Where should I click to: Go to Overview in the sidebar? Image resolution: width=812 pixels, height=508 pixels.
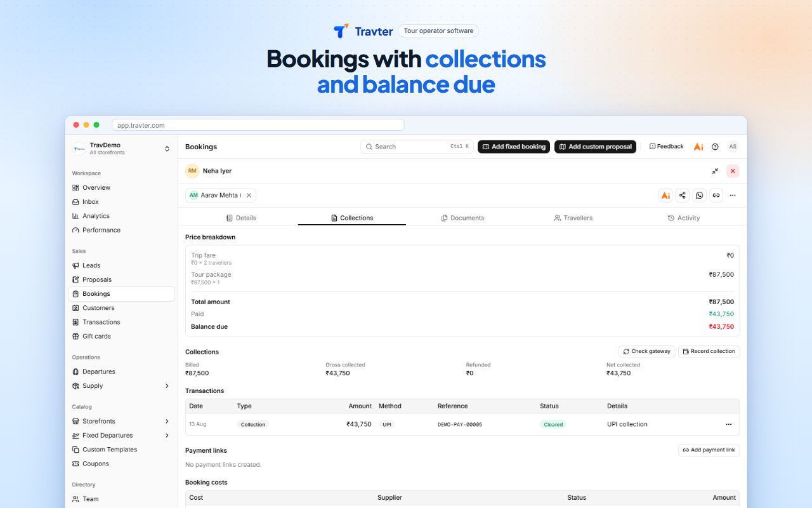[x=121, y=187]
